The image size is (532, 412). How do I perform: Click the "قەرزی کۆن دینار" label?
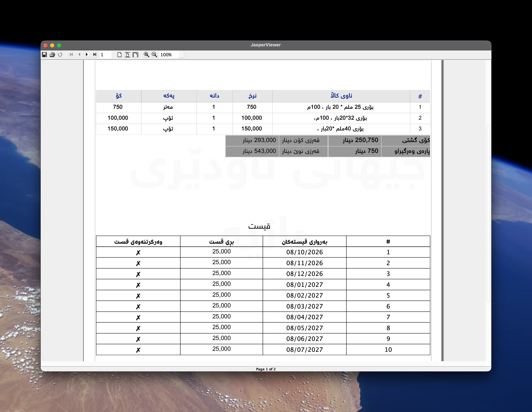[x=301, y=140]
